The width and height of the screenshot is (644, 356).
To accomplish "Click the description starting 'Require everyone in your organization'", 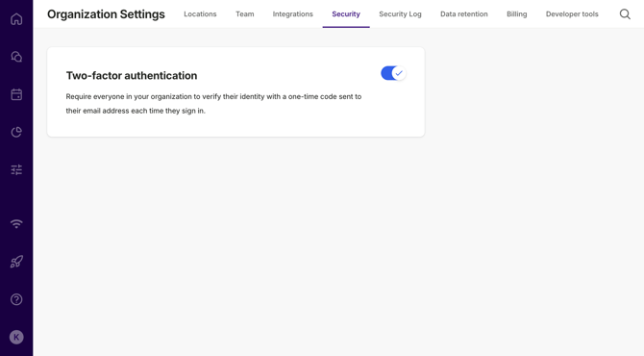I will tap(213, 104).
